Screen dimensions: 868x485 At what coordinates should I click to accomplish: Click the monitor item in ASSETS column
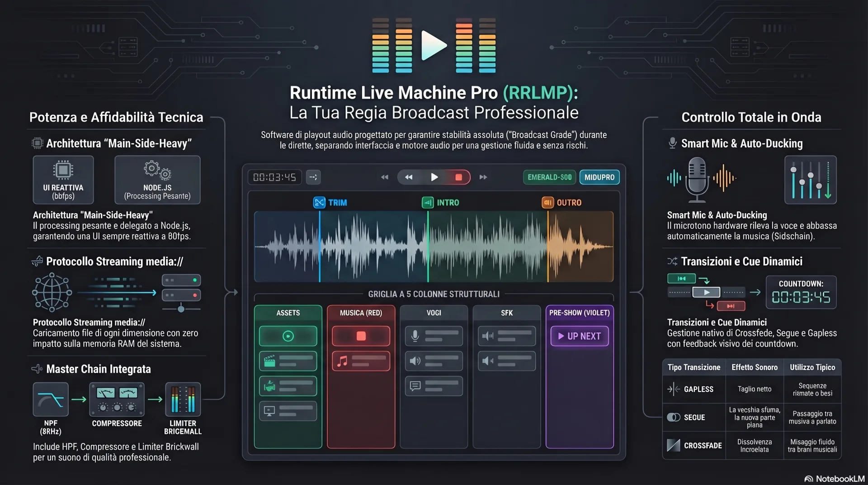click(288, 411)
